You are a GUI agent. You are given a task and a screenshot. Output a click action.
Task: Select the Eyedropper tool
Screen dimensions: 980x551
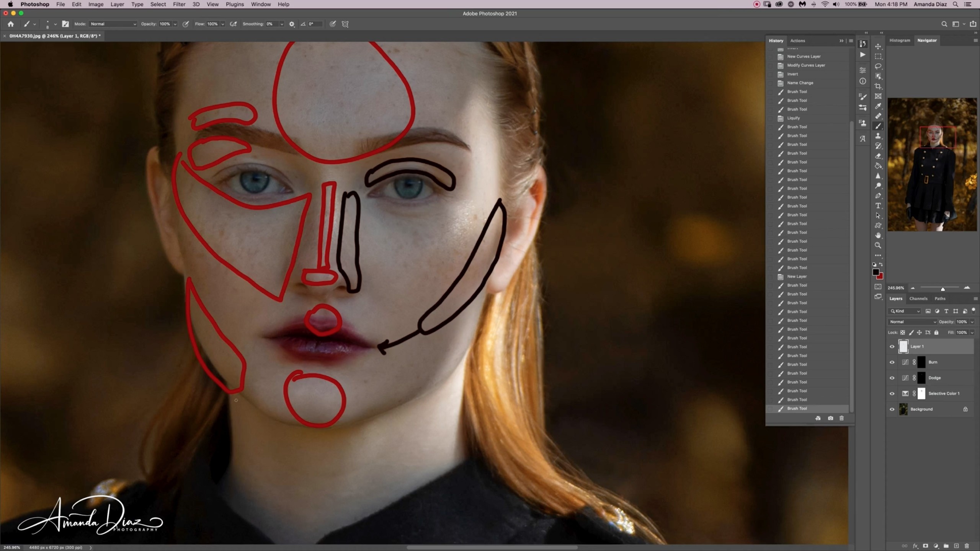click(878, 106)
